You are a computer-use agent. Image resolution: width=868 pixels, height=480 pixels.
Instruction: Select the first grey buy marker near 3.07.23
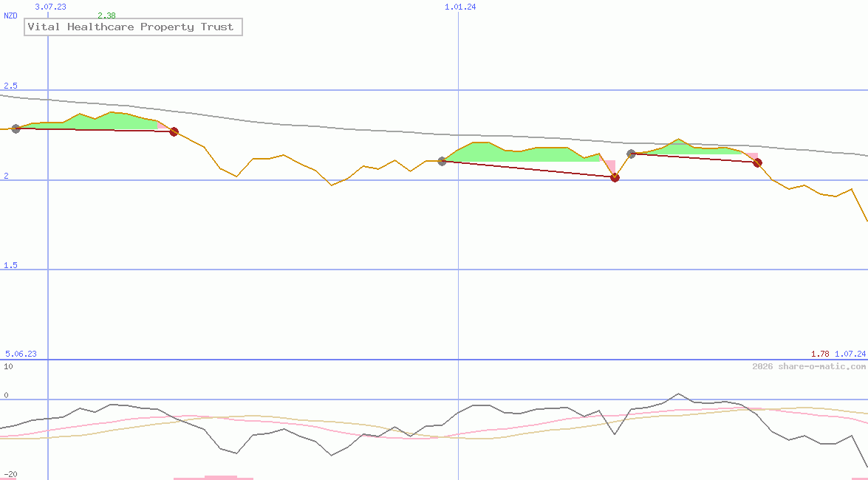pyautogui.click(x=16, y=129)
